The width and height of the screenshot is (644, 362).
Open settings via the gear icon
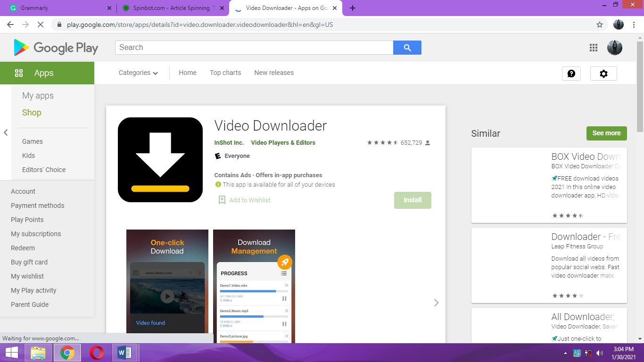click(603, 74)
